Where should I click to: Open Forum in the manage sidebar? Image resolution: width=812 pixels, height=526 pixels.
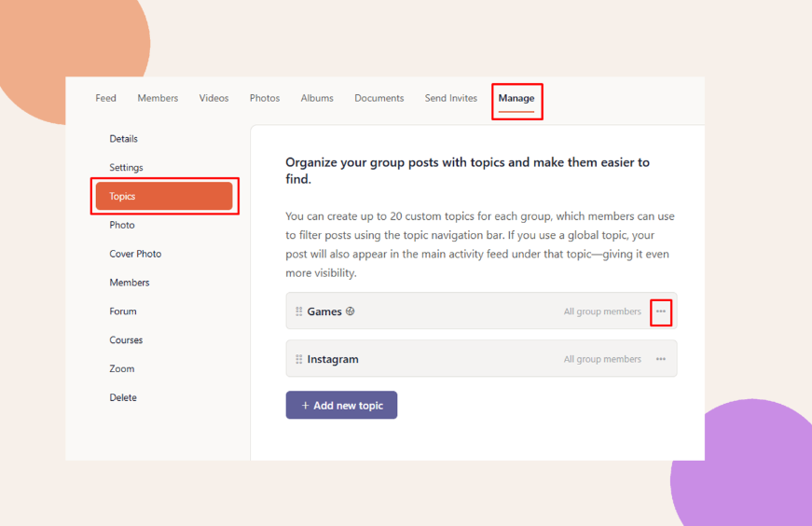coord(123,311)
